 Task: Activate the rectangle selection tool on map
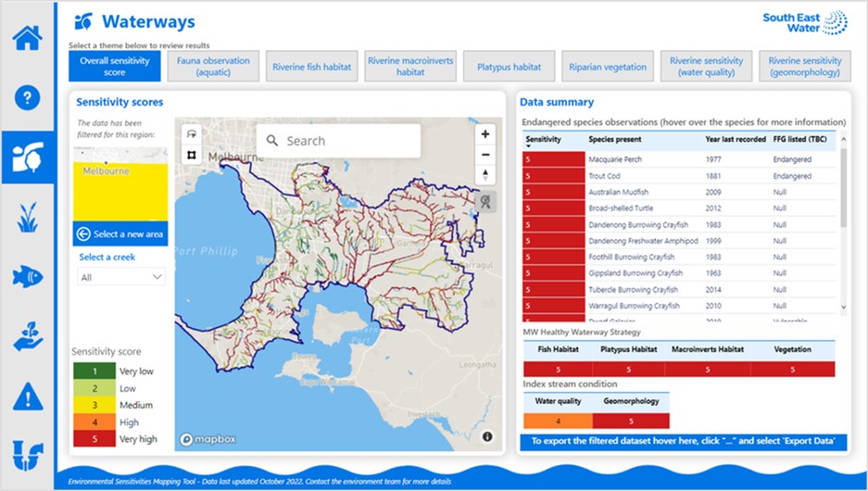pos(192,155)
